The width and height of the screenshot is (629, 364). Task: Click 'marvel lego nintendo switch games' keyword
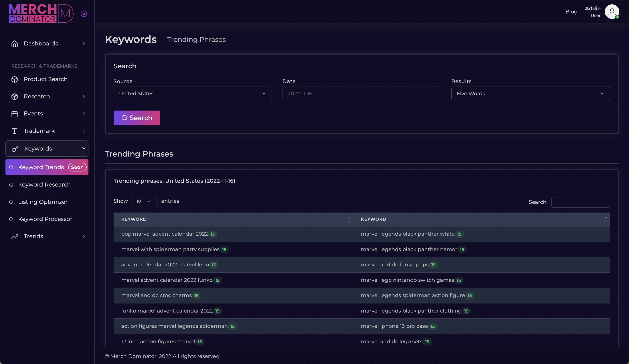pyautogui.click(x=407, y=280)
